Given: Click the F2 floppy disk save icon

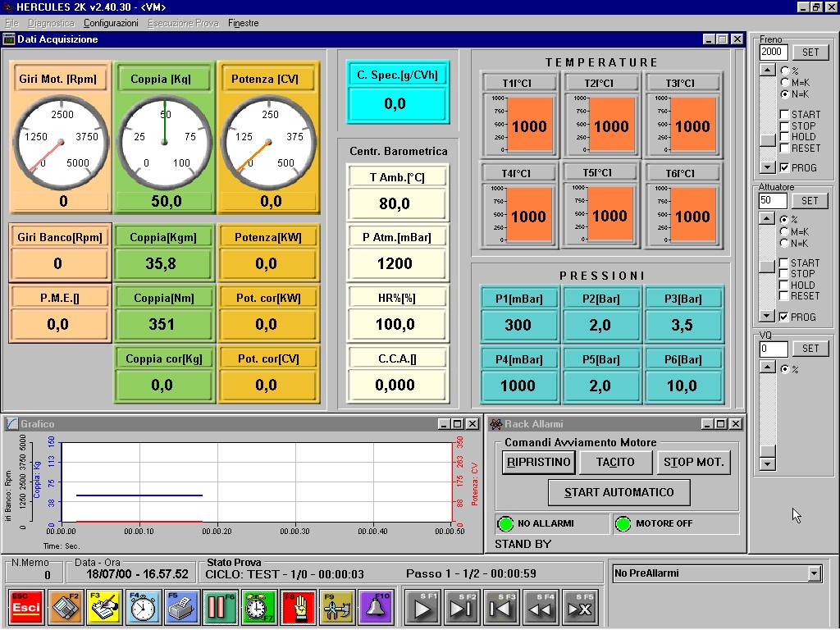Looking at the screenshot, I should click(x=65, y=608).
